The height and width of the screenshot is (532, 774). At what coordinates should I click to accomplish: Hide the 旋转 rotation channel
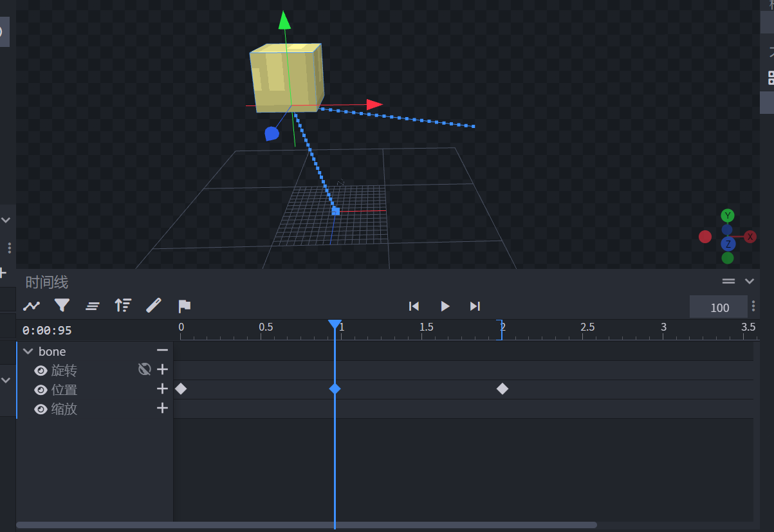(41, 371)
